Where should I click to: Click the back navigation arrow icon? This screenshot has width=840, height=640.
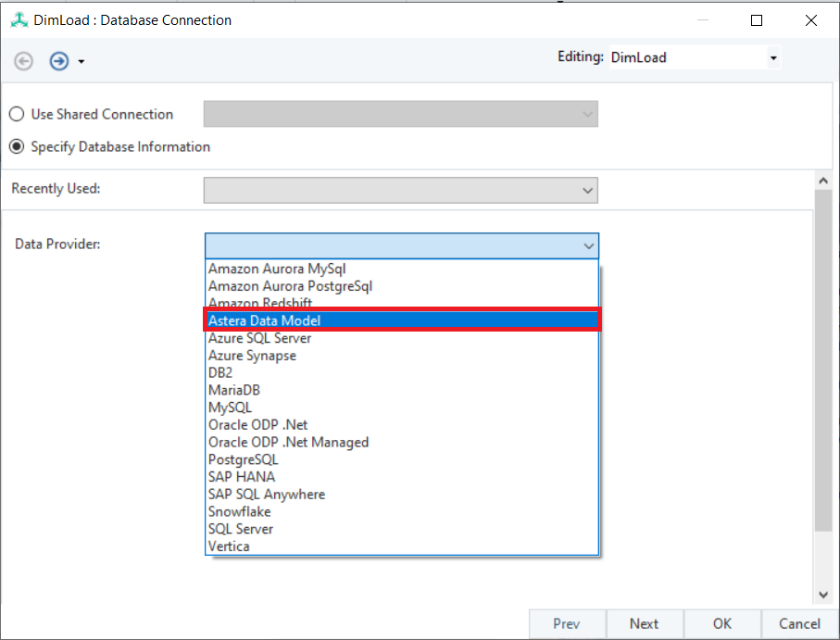pyautogui.click(x=24, y=61)
